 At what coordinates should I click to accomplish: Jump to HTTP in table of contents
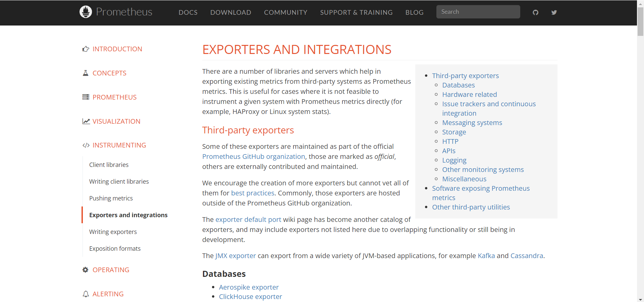click(x=450, y=141)
